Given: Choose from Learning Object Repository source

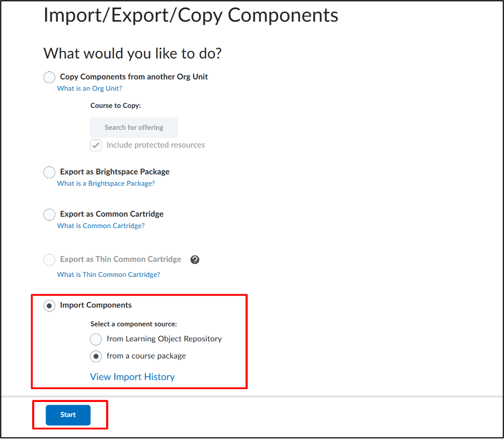Looking at the screenshot, I should pos(96,339).
